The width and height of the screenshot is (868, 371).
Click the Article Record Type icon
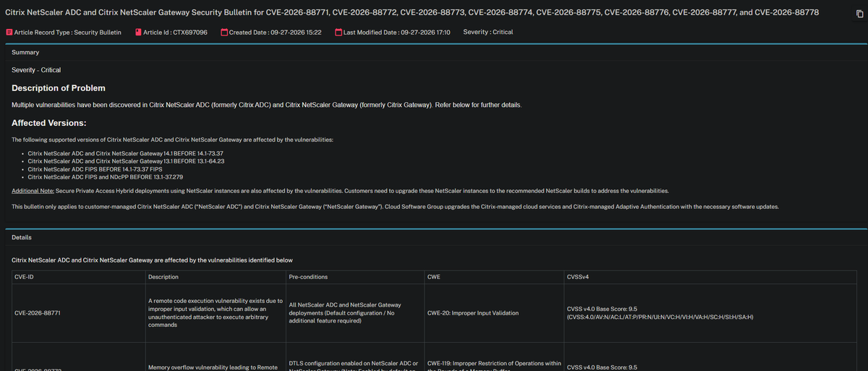pos(9,33)
